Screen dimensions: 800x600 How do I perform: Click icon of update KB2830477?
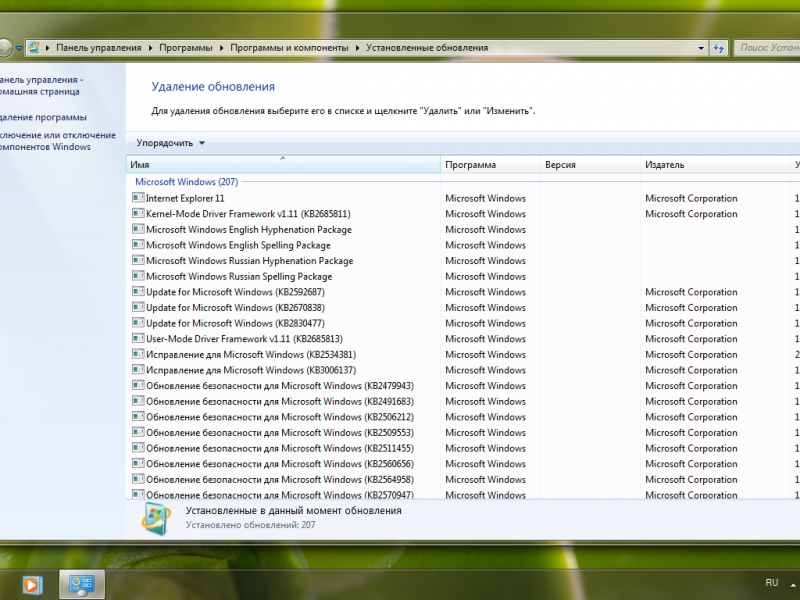coord(138,323)
